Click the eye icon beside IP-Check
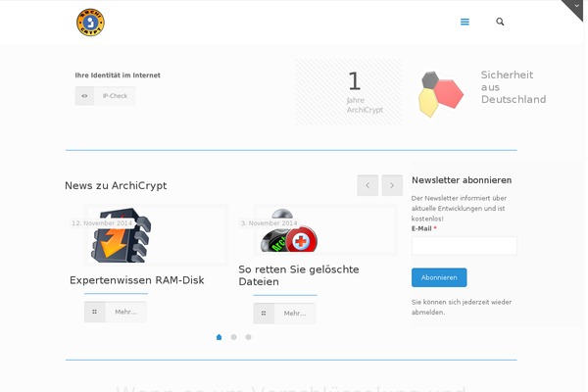Image resolution: width=588 pixels, height=392 pixels. tap(84, 96)
